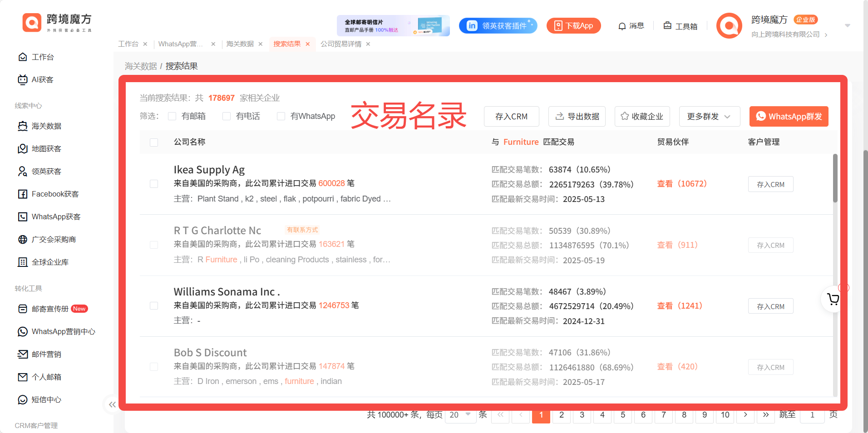
Task: Open the 工具箱 toolbox
Action: tap(680, 26)
